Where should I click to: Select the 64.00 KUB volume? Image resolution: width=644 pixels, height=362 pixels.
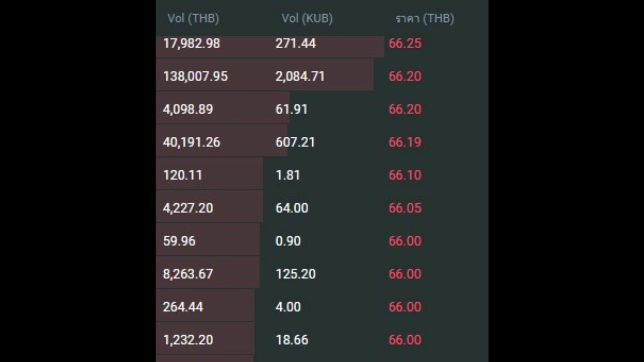(x=291, y=208)
